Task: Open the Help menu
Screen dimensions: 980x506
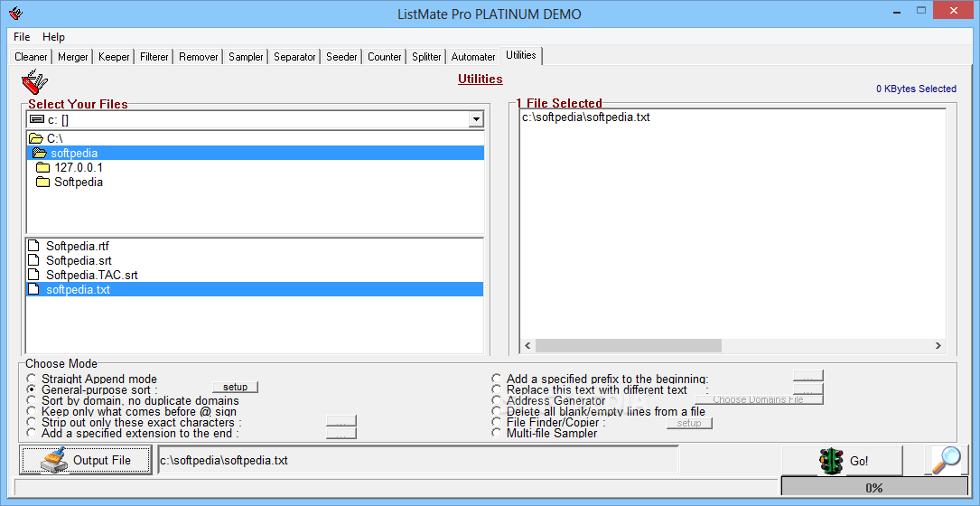Action: pyautogui.click(x=54, y=37)
